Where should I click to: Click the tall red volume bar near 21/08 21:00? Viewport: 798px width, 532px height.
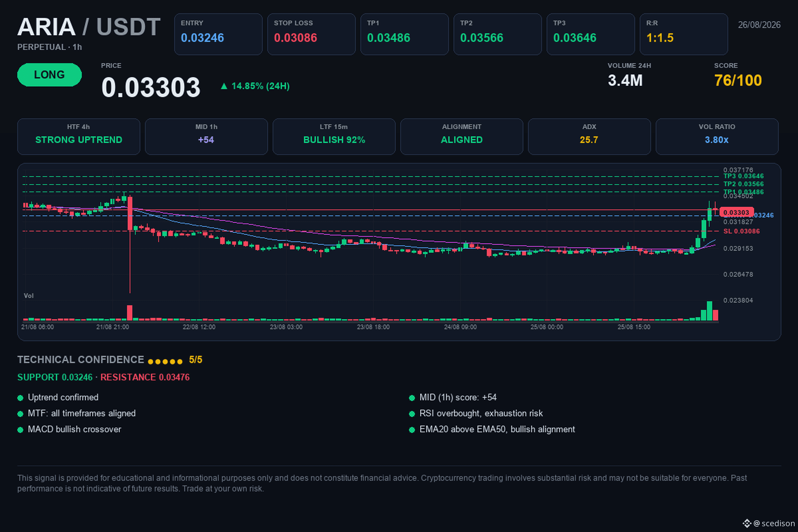pos(130,313)
